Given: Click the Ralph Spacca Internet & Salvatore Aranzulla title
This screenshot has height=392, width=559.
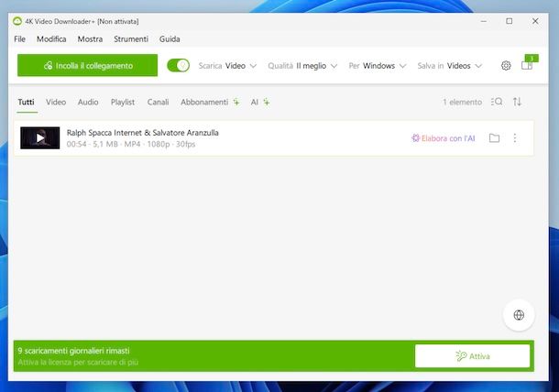Looking at the screenshot, I should coord(143,133).
